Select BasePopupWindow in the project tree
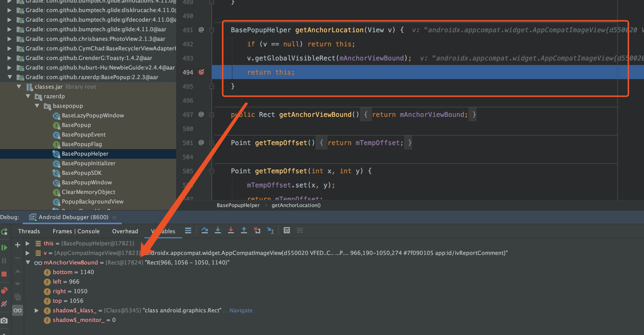The width and height of the screenshot is (644, 335). click(x=87, y=182)
